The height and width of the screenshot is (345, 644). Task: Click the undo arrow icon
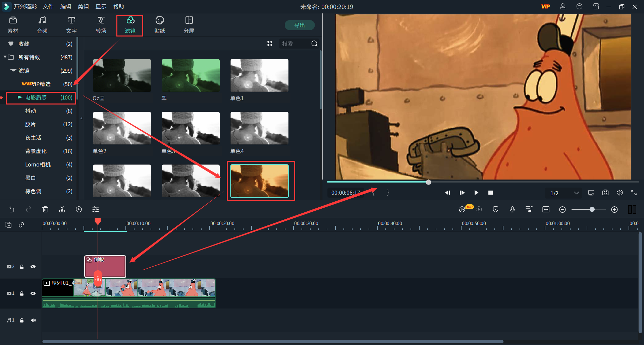pyautogui.click(x=12, y=210)
